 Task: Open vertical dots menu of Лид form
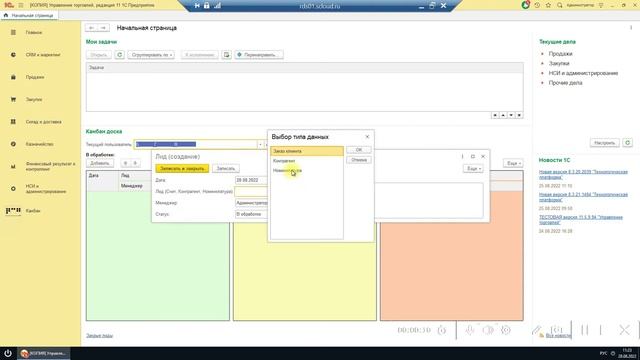tap(462, 156)
